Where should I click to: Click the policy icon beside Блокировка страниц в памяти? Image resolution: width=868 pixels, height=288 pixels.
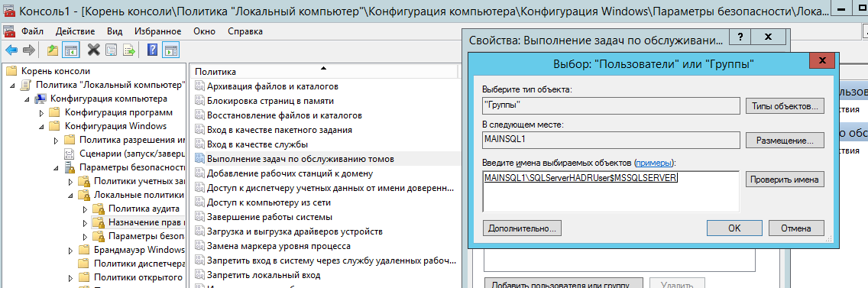coord(199,101)
